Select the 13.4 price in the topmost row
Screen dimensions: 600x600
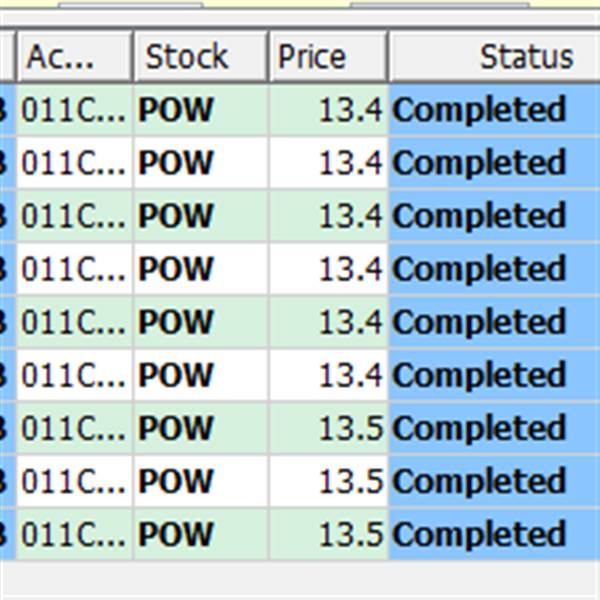328,110
